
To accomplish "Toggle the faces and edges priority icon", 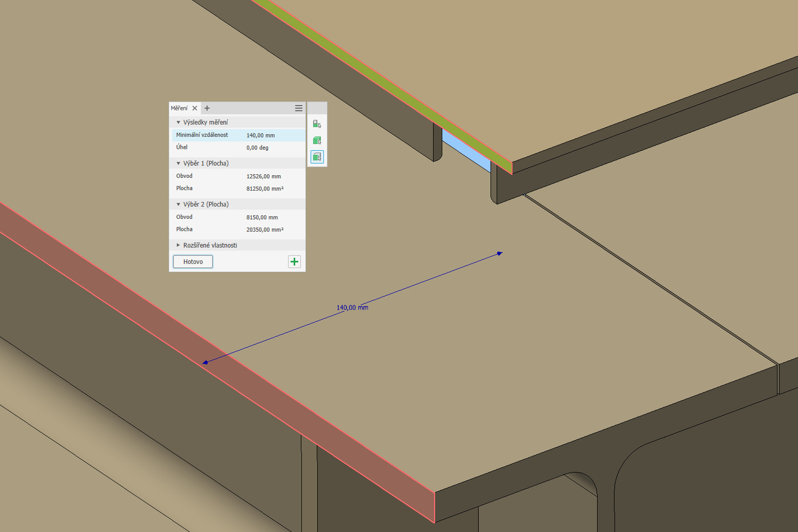I will (317, 157).
